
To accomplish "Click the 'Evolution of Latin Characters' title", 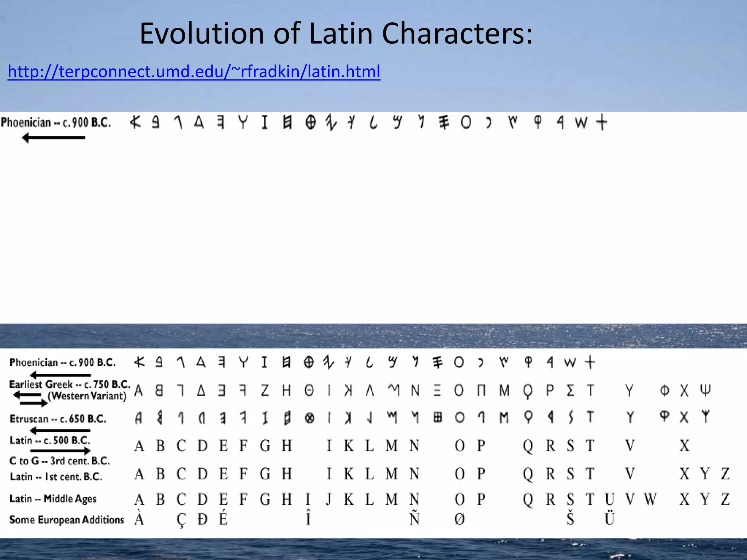I will point(336,34).
